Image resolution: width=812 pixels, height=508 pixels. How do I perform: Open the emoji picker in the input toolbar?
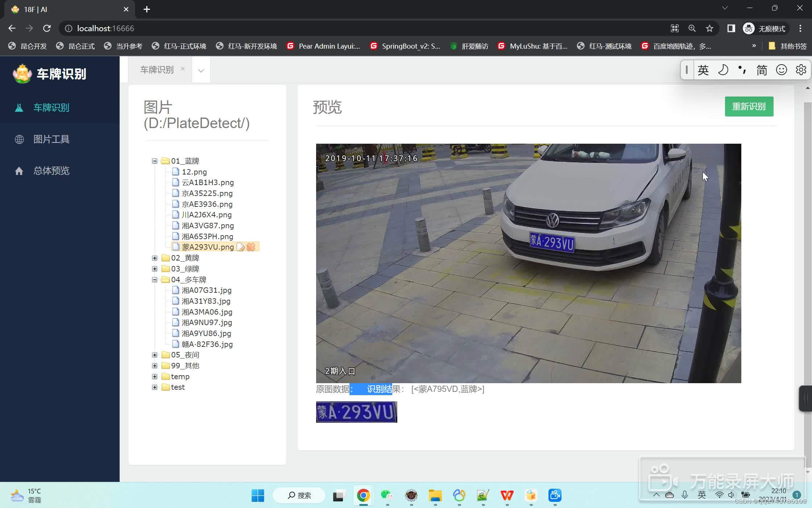pyautogui.click(x=782, y=70)
